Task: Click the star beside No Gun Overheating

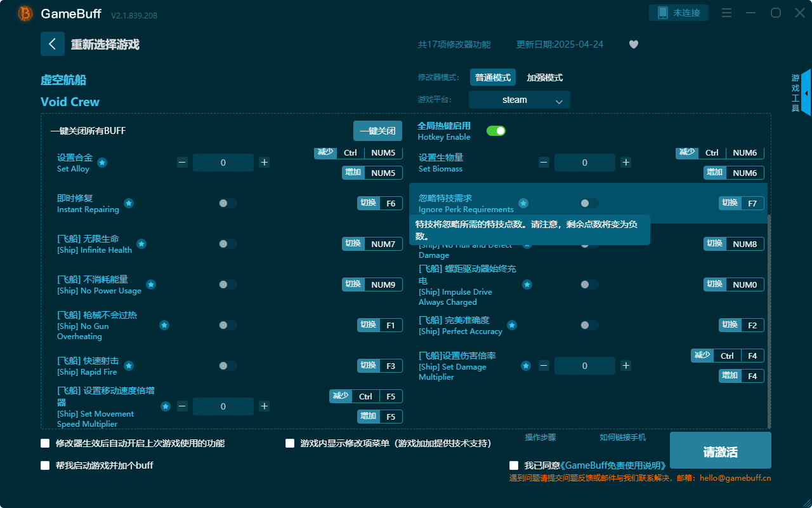Action: [164, 325]
